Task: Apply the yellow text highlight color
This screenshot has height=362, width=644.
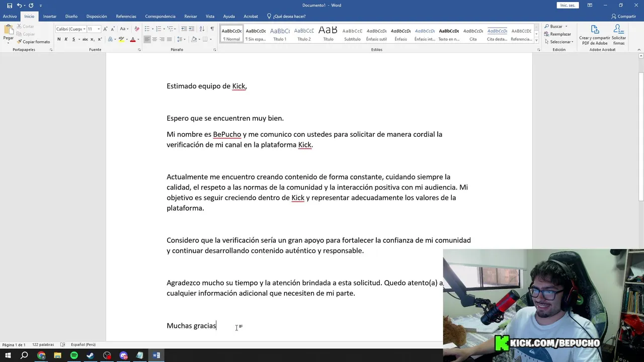Action: point(121,39)
